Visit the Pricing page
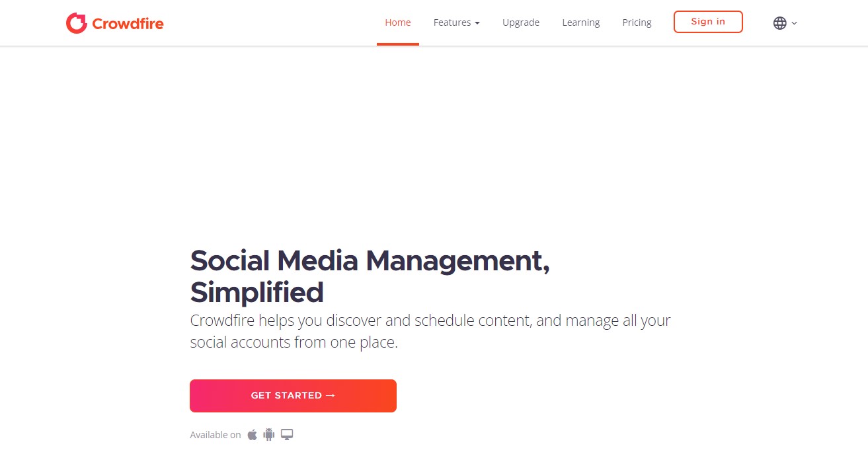 click(637, 22)
